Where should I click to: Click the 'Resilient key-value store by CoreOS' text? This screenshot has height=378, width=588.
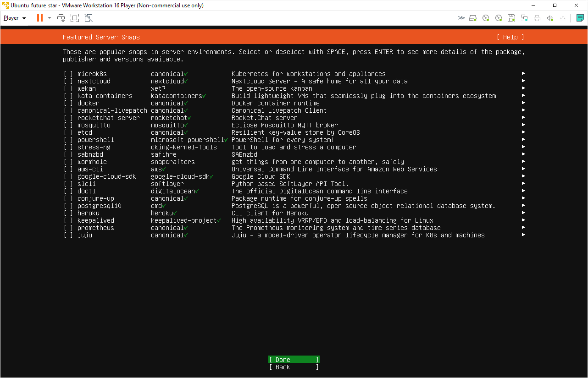pyautogui.click(x=296, y=132)
